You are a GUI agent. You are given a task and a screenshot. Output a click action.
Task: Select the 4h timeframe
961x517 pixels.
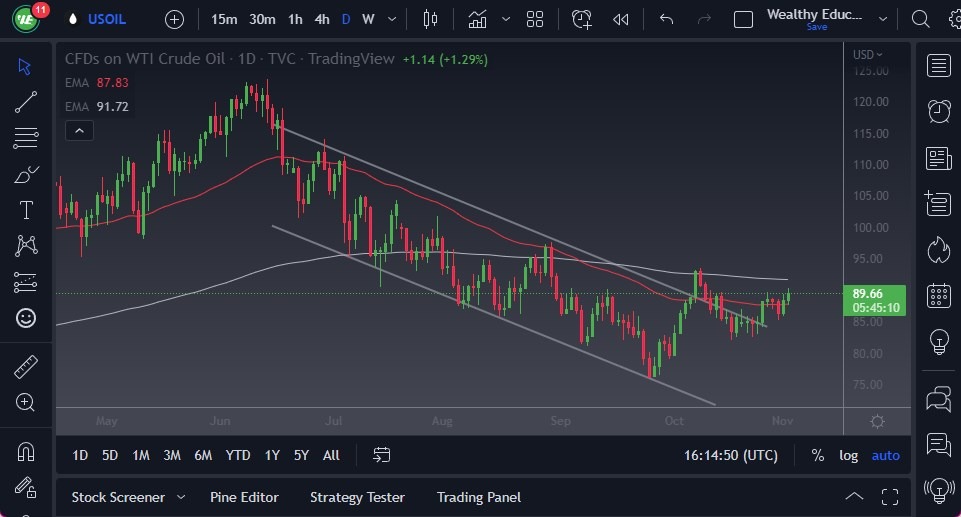pyautogui.click(x=321, y=19)
